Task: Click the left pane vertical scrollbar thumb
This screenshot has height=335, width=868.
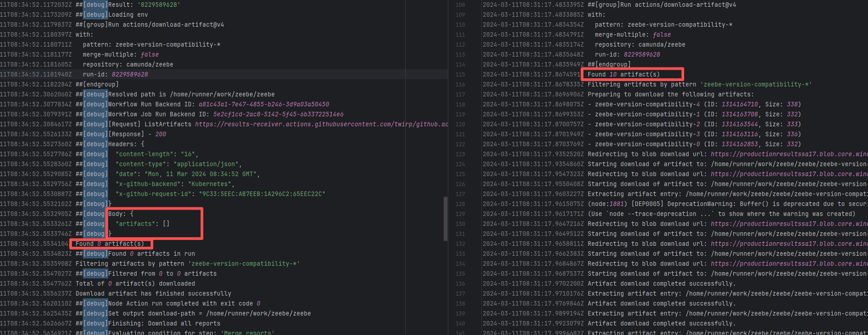Action: click(445, 218)
